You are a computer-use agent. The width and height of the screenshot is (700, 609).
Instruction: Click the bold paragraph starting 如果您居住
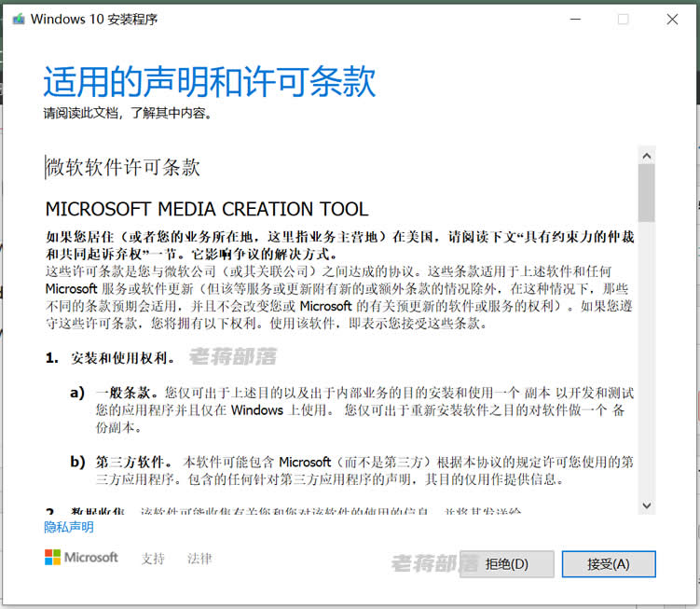(x=339, y=245)
